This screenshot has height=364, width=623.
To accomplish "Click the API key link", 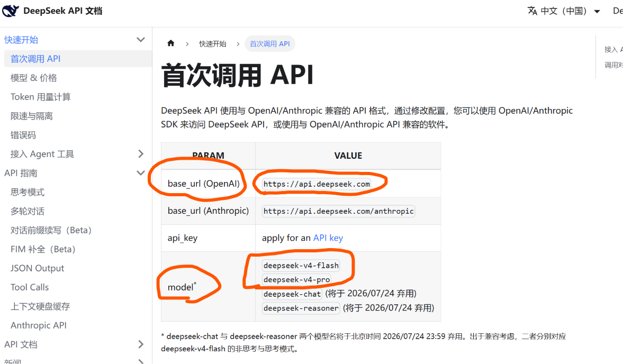I will pos(328,238).
